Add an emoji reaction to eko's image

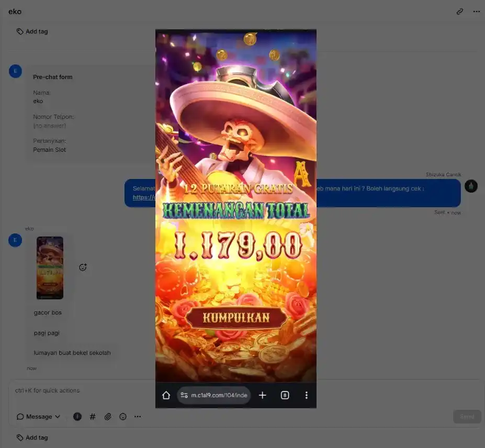83,267
